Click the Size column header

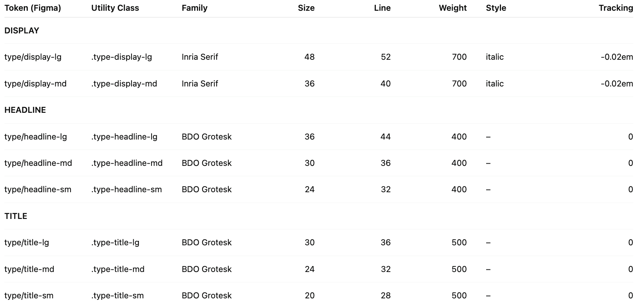(306, 8)
